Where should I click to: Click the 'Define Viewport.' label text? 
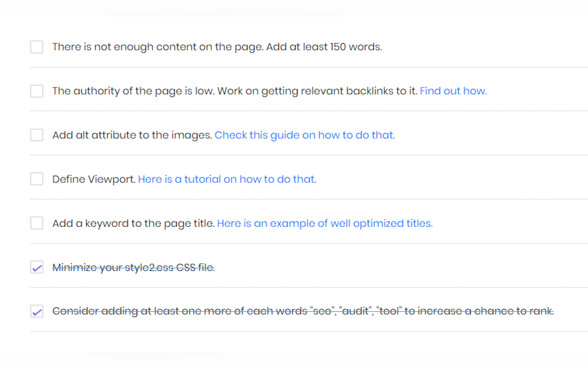pos(94,179)
